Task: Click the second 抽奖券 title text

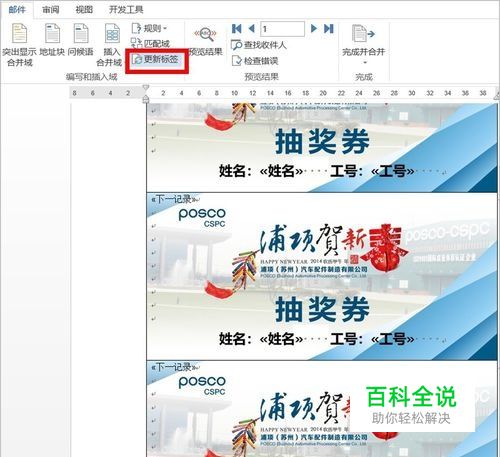Action: coord(322,309)
